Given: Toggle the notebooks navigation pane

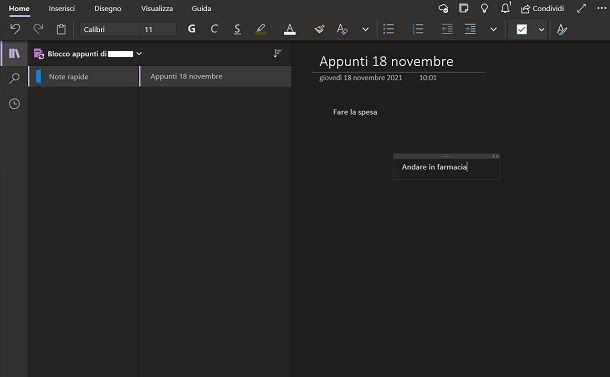Looking at the screenshot, I should pos(14,53).
